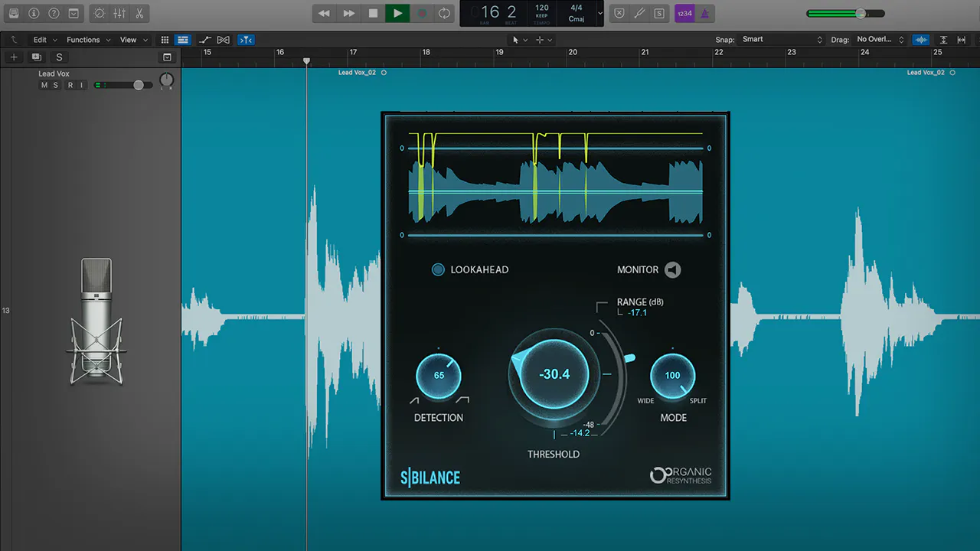This screenshot has height=551, width=980.
Task: Open the View menu
Action: coord(133,40)
